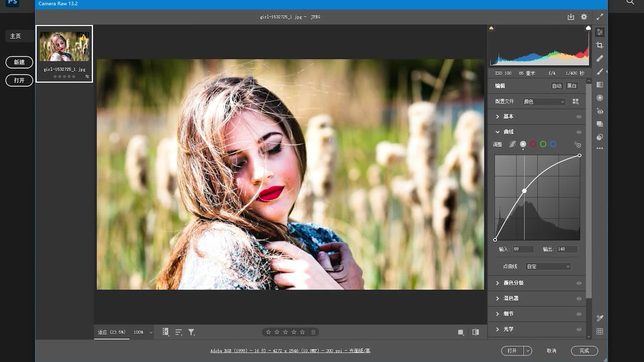
Task: Select the red channel curve circle
Action: (x=533, y=144)
